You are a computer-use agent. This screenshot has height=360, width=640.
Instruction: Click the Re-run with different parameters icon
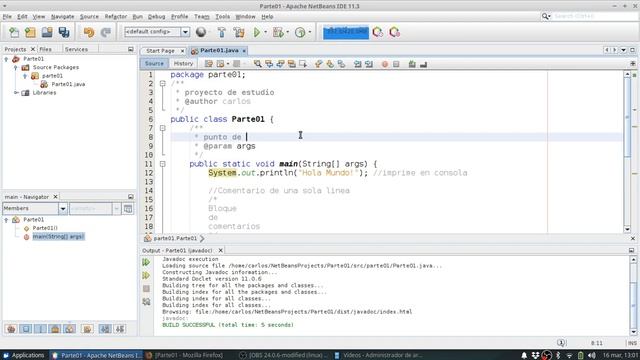click(146, 276)
